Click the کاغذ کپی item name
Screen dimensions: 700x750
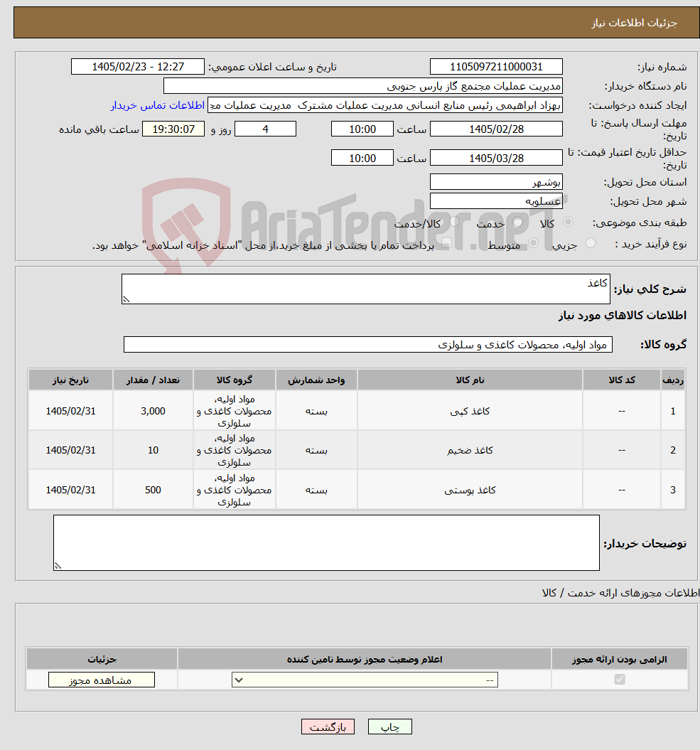470,411
